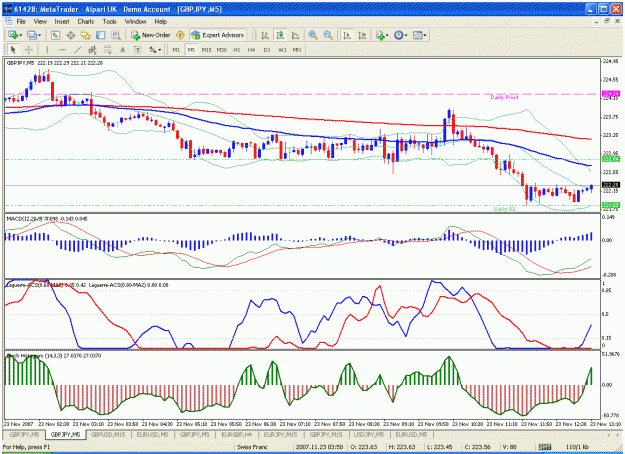Click the '110/1 kb' traffic status entry

click(x=577, y=447)
